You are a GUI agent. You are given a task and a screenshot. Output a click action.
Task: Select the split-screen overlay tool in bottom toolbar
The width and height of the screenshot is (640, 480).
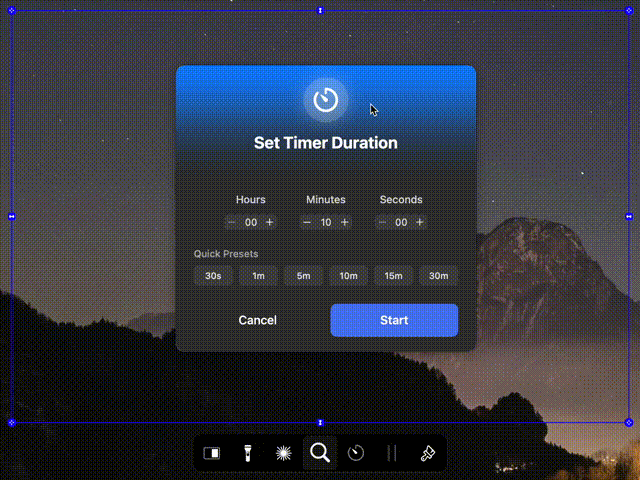point(211,453)
